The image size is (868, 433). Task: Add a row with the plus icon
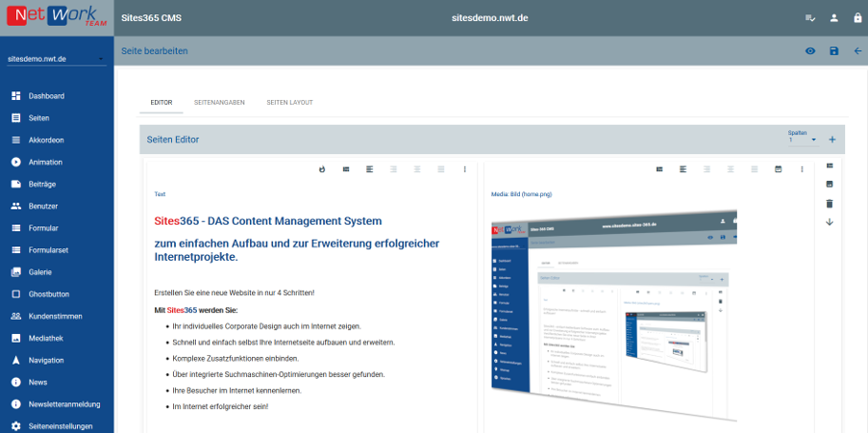(832, 140)
